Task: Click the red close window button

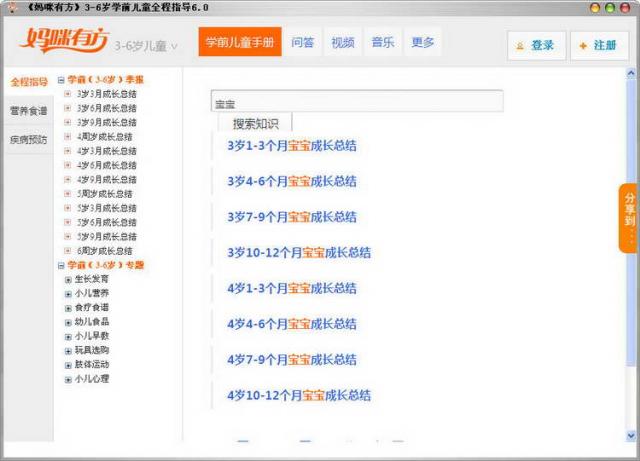Action: 625,7
